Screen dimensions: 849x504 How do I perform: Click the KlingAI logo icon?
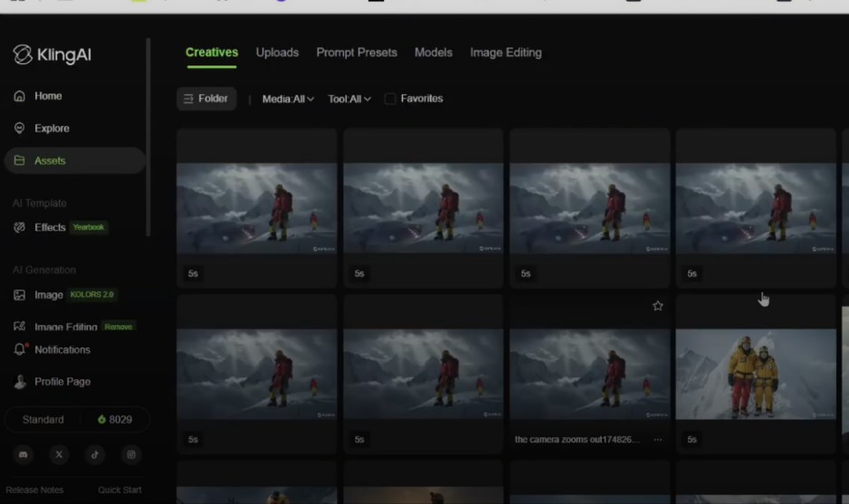[23, 55]
